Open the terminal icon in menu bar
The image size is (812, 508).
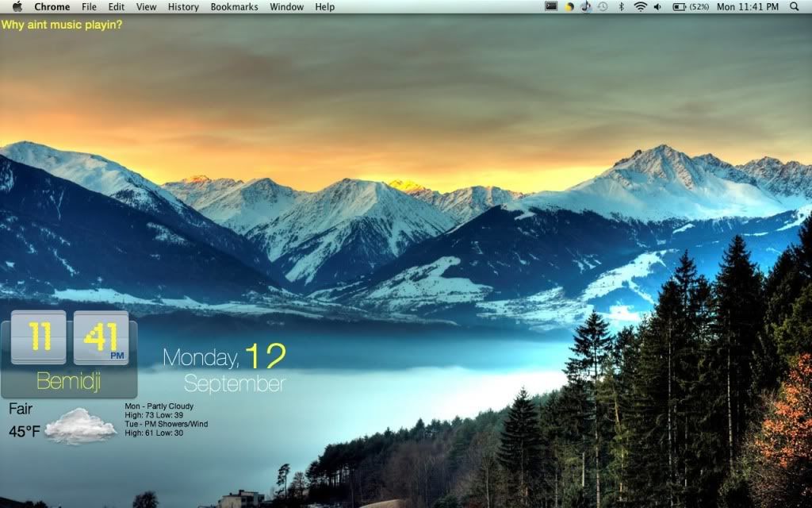551,6
